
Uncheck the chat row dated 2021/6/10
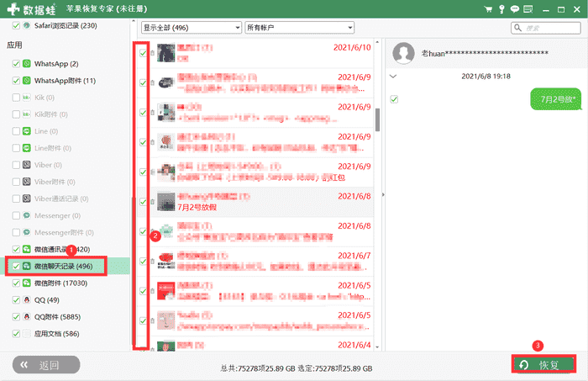coord(143,53)
